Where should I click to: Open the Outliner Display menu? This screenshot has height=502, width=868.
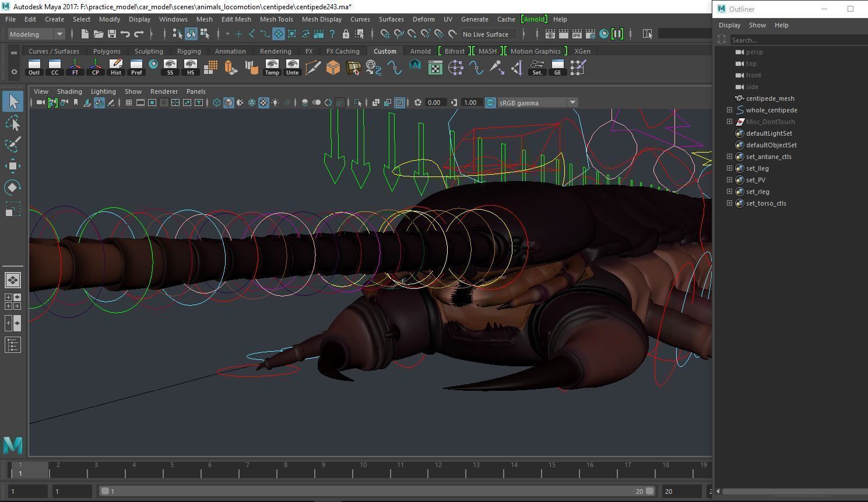729,25
